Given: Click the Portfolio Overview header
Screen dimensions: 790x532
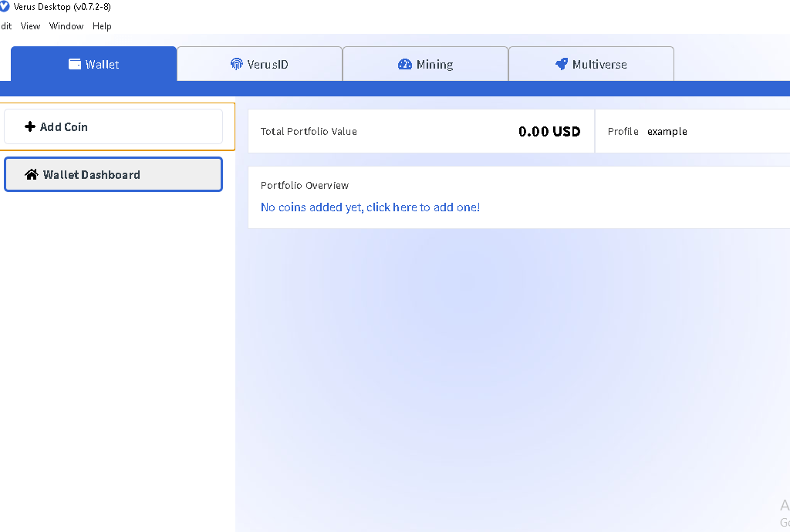Looking at the screenshot, I should point(304,185).
